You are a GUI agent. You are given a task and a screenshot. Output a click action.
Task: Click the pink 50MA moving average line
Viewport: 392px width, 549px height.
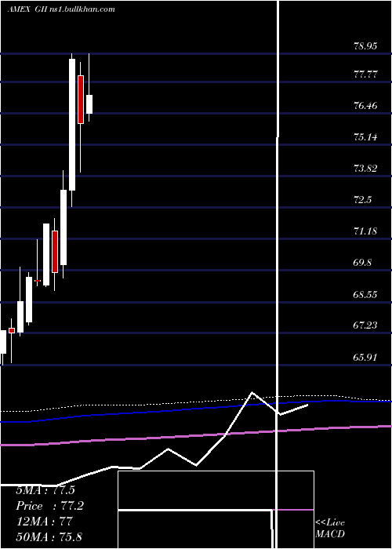[x=196, y=436]
